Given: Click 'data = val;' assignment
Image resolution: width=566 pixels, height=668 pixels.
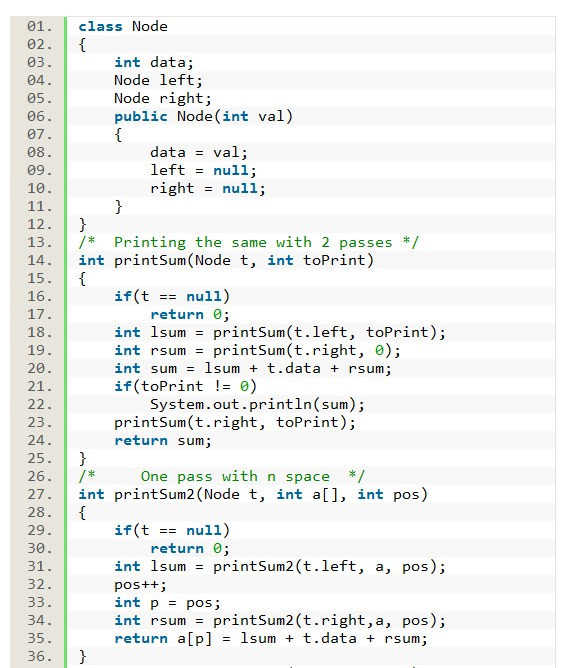Looking at the screenshot, I should (199, 153).
